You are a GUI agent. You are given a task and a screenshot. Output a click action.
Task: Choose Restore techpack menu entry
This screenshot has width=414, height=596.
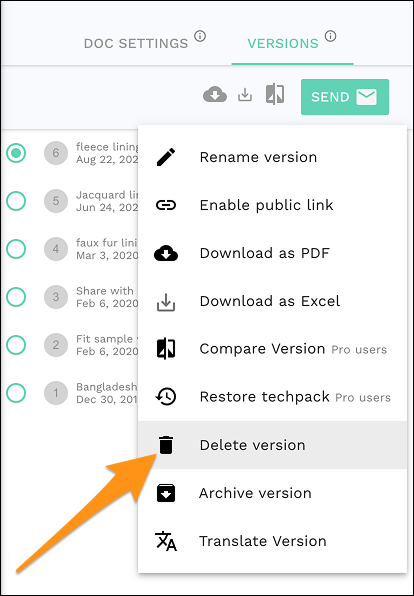(272, 397)
